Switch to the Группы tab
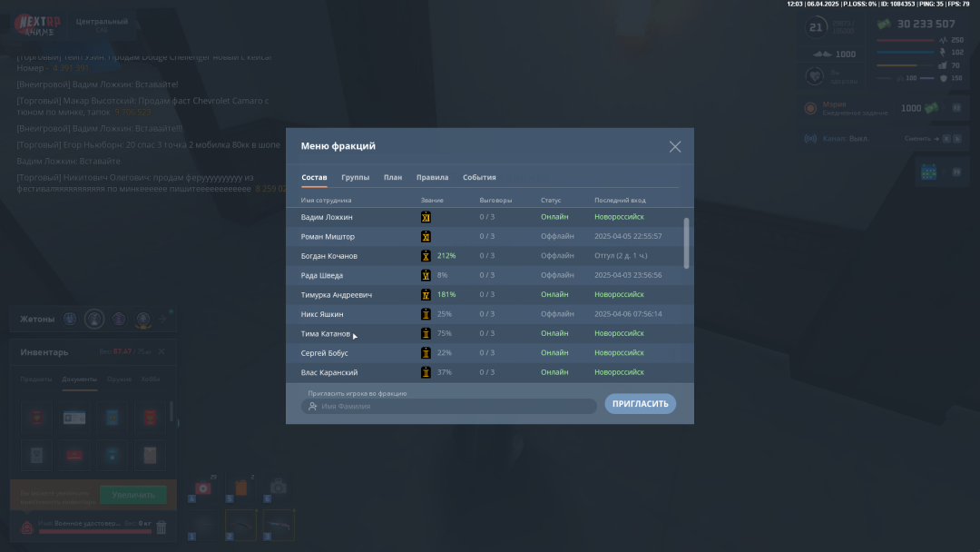The width and height of the screenshot is (980, 552). coord(355,177)
